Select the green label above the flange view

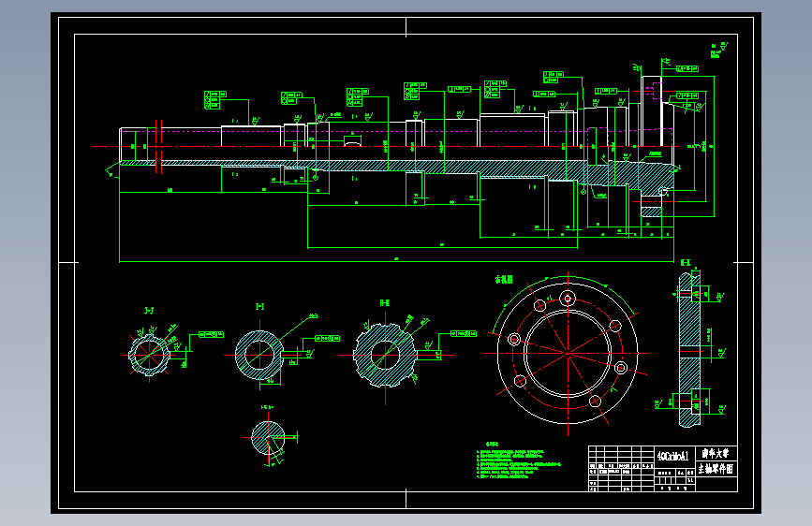coord(504,280)
